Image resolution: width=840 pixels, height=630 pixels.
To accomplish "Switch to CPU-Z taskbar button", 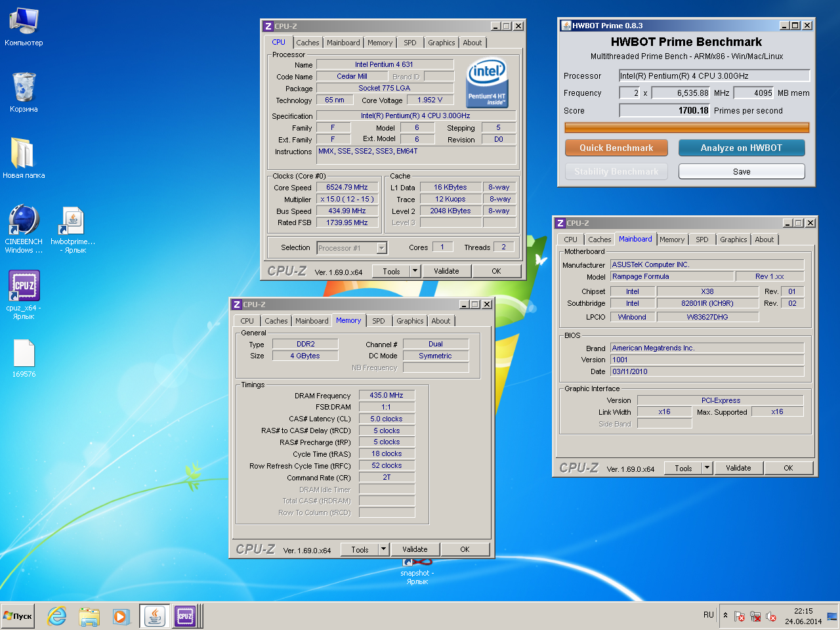I will click(185, 616).
